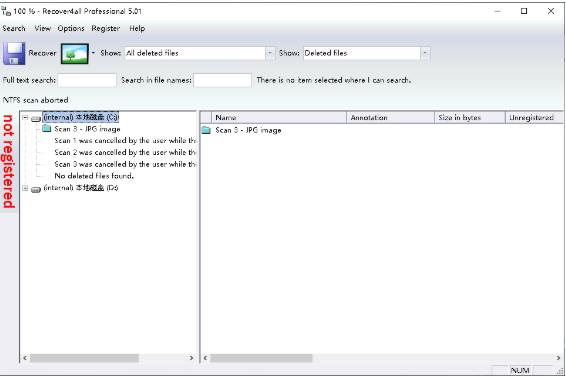Click the tree pane horizontal scrollbar thumb
566x377 pixels.
pyautogui.click(x=84, y=358)
